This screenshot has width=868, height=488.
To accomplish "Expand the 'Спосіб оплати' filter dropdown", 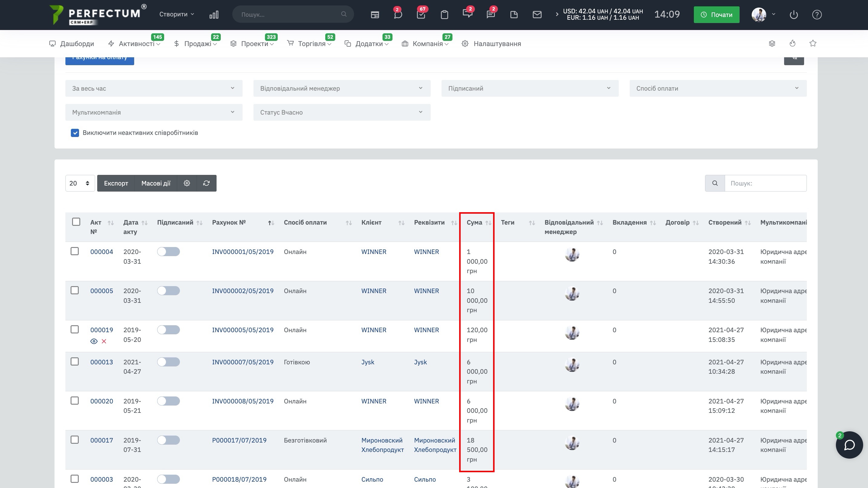I will click(x=718, y=89).
